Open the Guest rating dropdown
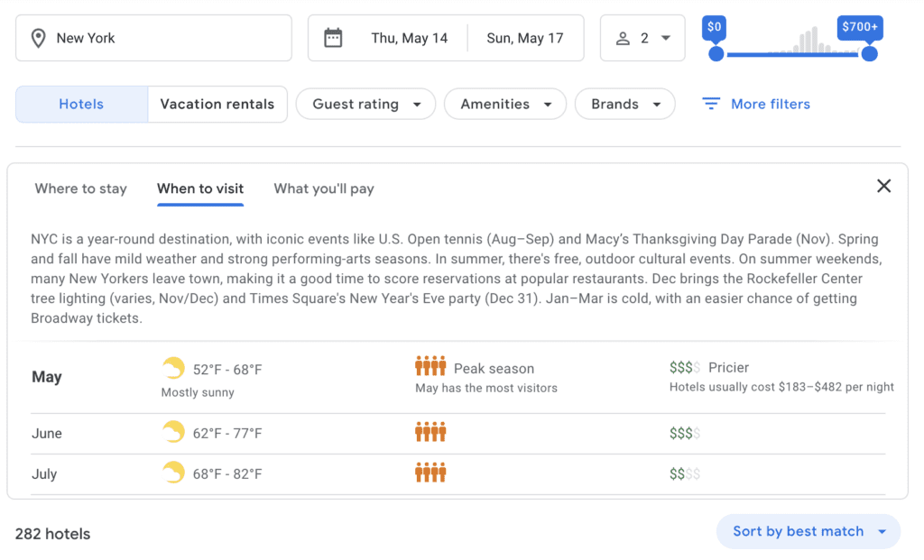 tap(365, 104)
